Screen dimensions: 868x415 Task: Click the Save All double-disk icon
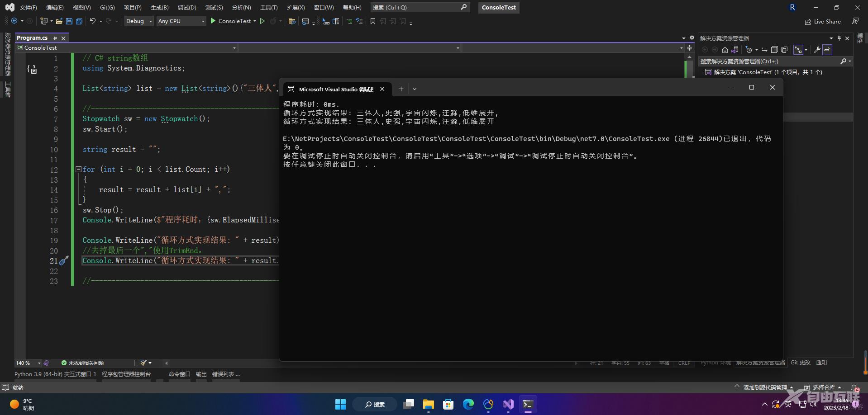click(x=79, y=21)
